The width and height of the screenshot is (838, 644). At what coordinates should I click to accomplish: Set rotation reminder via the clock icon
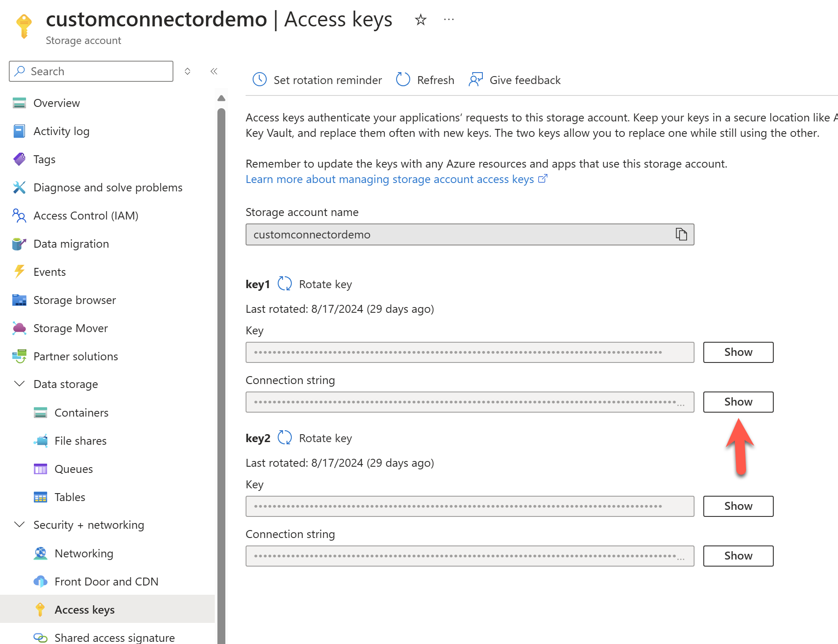coord(260,80)
